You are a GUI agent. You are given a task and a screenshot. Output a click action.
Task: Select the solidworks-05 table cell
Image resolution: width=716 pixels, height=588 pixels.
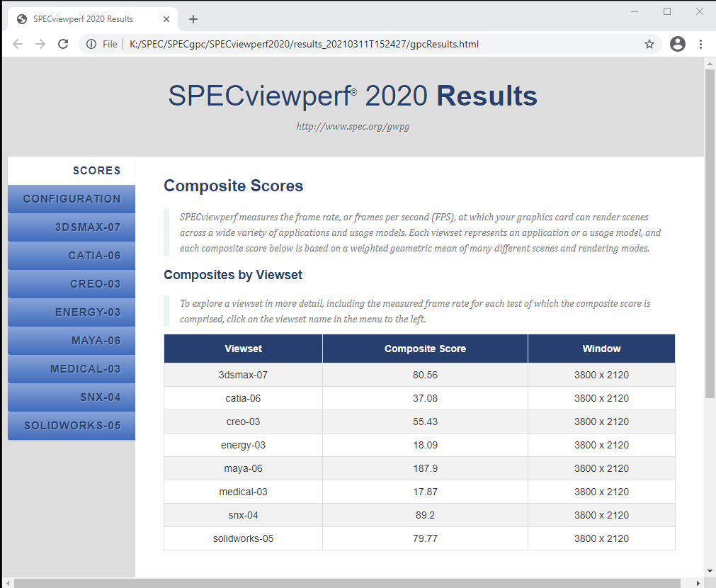tap(244, 538)
